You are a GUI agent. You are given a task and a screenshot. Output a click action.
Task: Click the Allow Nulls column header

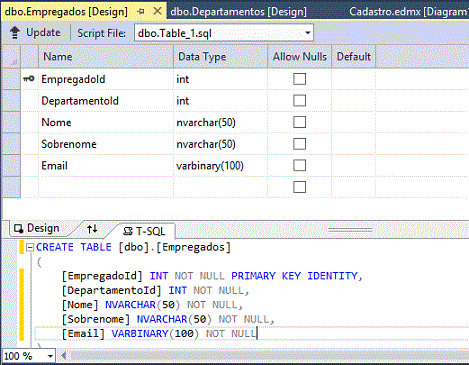coord(300,57)
